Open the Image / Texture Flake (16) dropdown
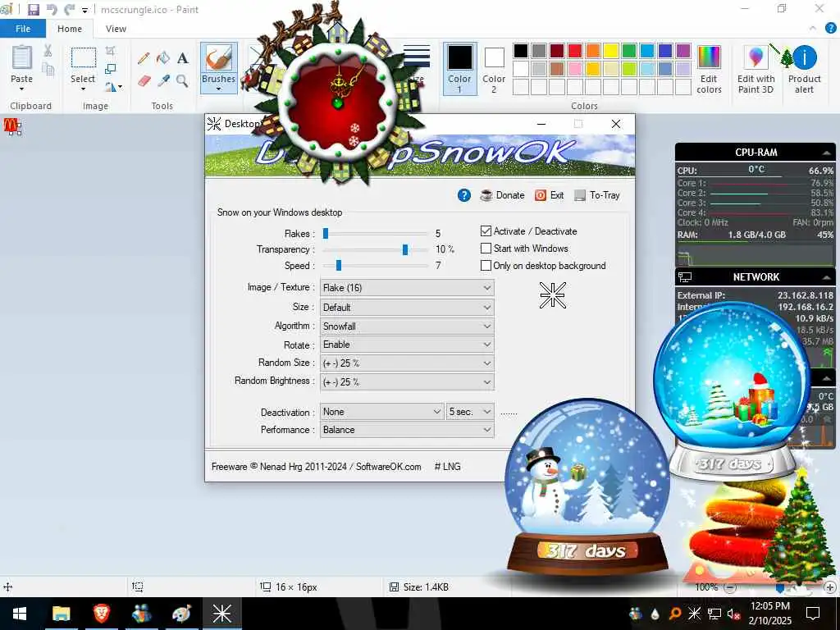Viewport: 840px width, 630px height. coord(407,288)
